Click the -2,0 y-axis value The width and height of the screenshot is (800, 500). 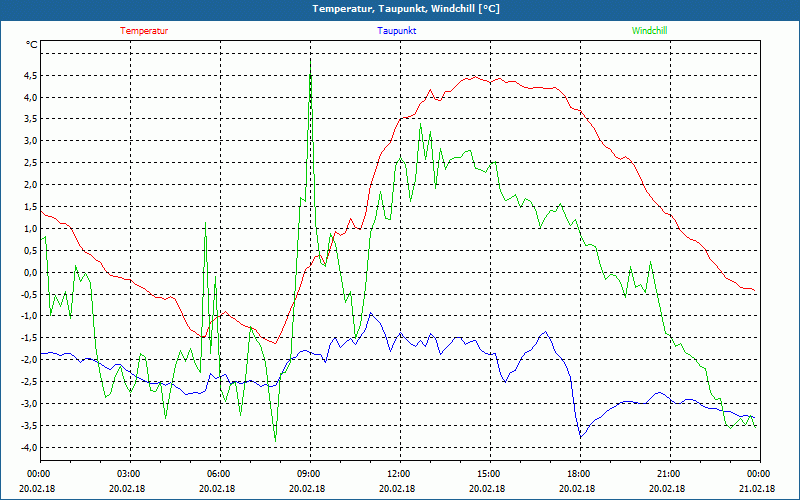tap(29, 360)
